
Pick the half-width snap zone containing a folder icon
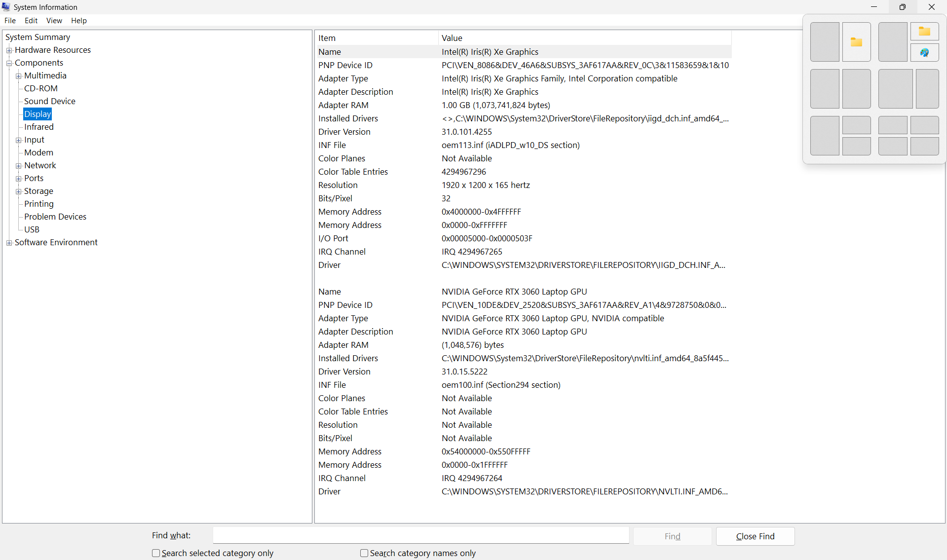click(856, 42)
